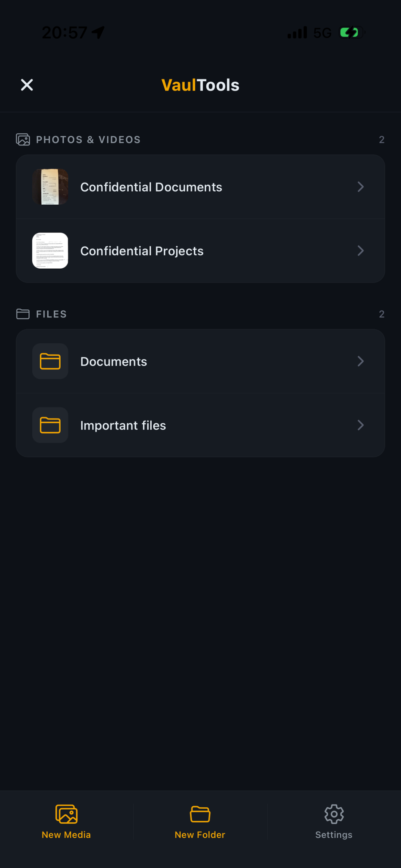Open Important files using its chevron

[x=361, y=425]
